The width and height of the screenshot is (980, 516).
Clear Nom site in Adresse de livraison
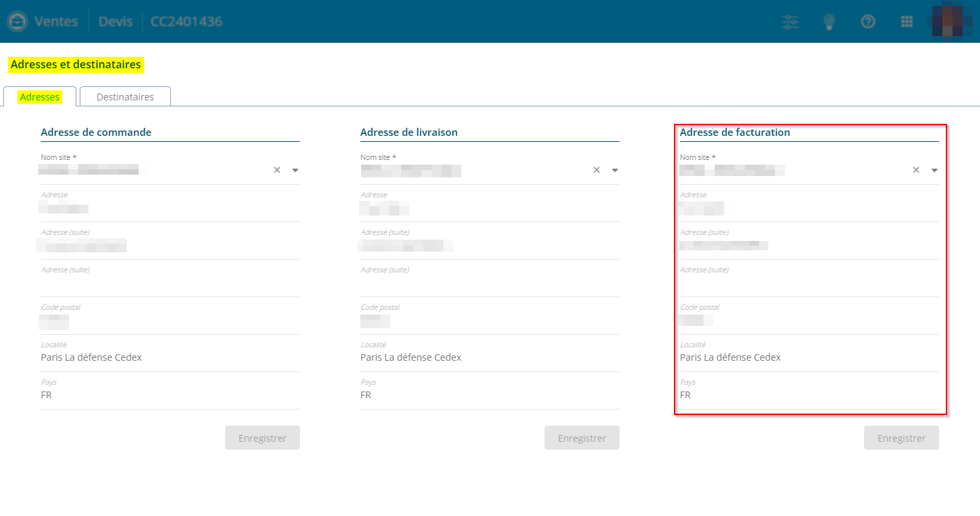tap(596, 170)
